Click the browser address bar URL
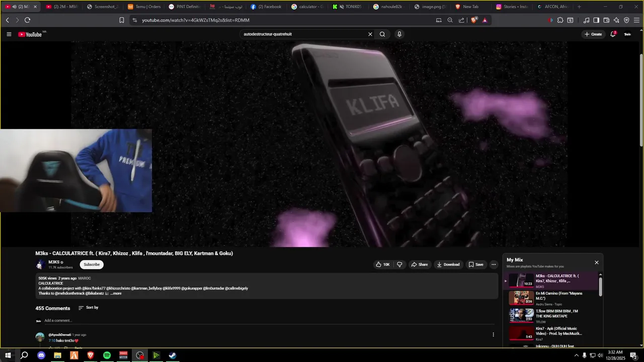The image size is (644, 362). [196, 20]
